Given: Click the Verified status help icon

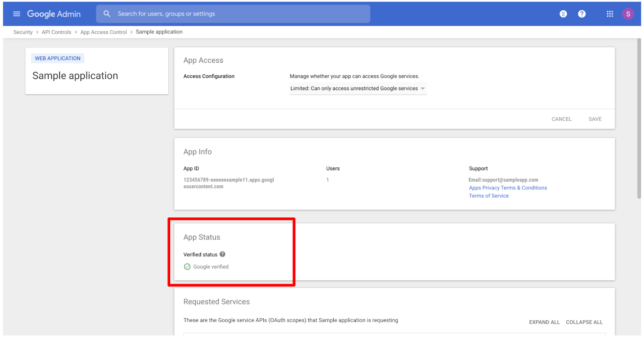Looking at the screenshot, I should click(x=223, y=254).
